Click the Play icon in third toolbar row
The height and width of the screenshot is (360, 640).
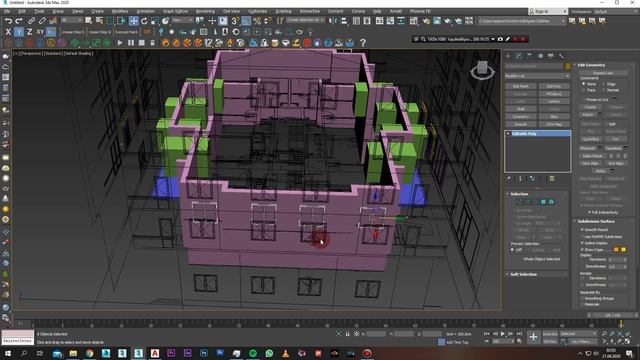coord(120,42)
